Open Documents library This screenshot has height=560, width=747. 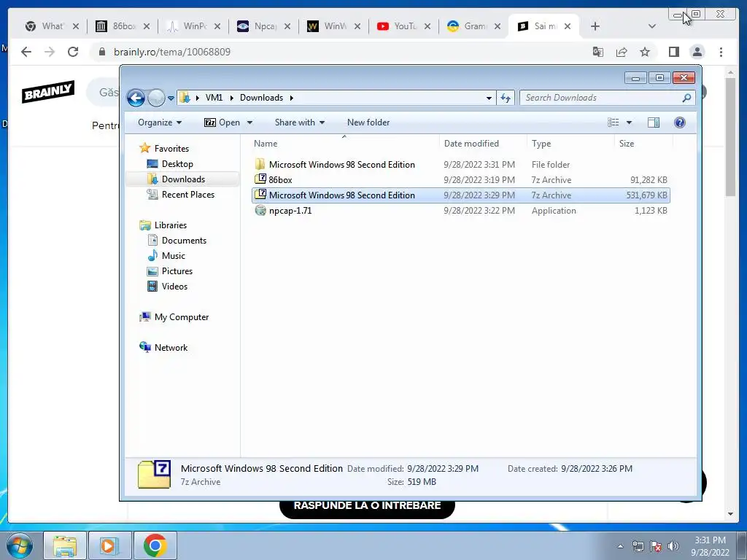point(184,241)
